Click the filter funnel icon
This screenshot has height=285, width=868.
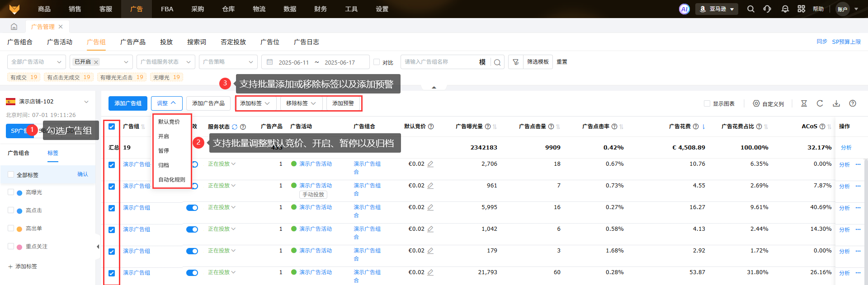(x=516, y=62)
